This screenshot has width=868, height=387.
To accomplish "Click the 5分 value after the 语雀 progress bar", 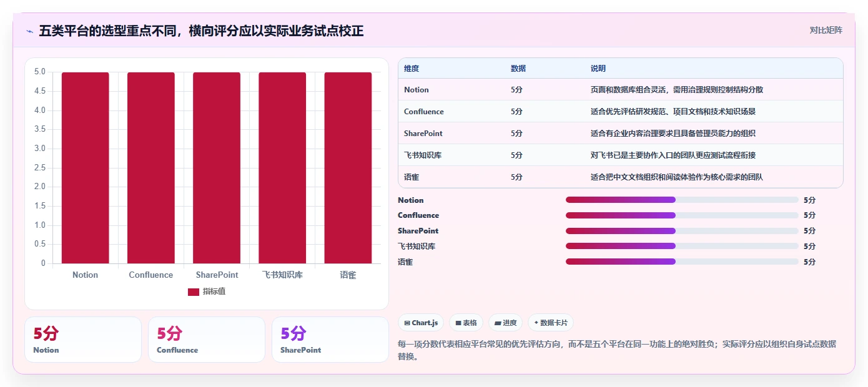I will coord(809,262).
